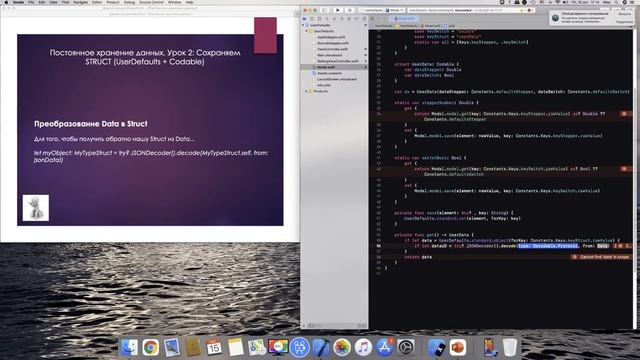
Task: Click the Trash icon in the Dock
Action: tap(509, 347)
